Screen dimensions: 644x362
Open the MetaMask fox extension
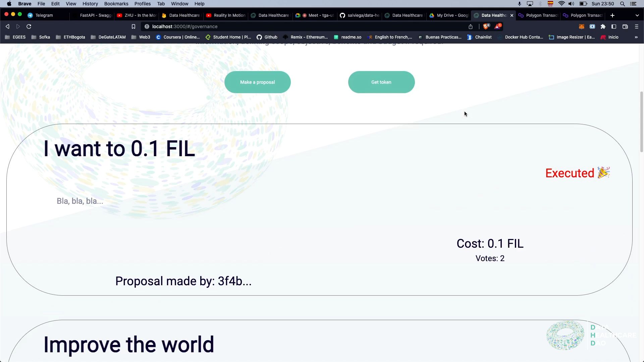click(582, 26)
